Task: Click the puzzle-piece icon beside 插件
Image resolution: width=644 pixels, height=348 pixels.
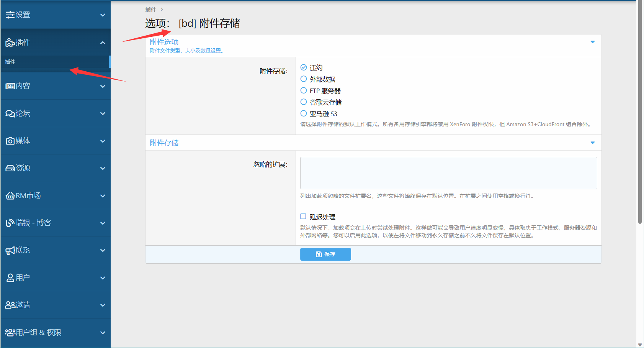Action: (10, 43)
